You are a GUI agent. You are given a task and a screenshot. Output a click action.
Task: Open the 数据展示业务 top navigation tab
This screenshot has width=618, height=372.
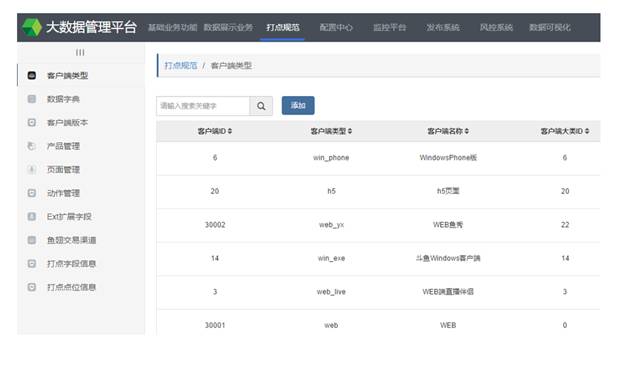coord(228,28)
